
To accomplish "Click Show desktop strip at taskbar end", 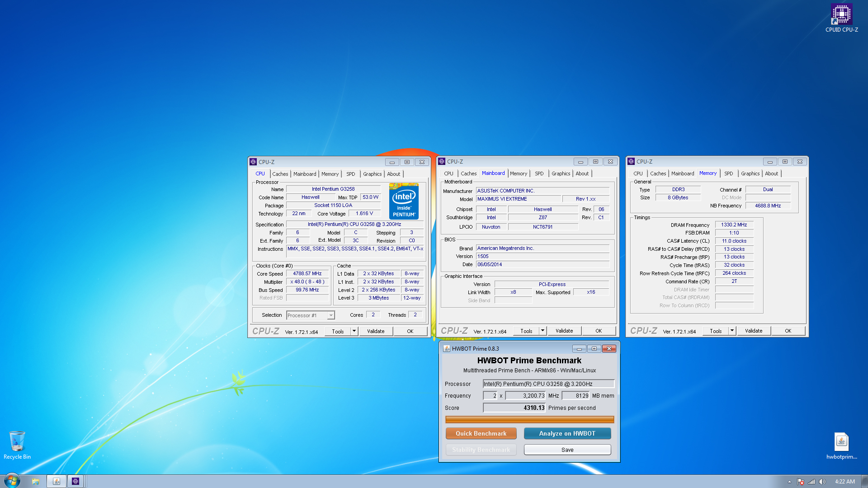I will (x=864, y=481).
